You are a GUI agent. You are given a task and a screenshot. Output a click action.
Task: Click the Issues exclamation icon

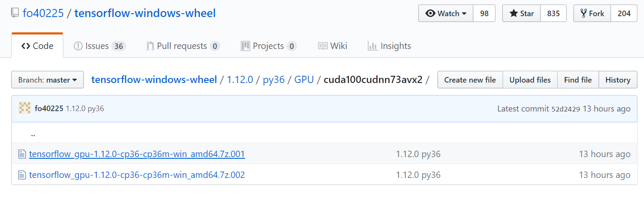click(78, 46)
